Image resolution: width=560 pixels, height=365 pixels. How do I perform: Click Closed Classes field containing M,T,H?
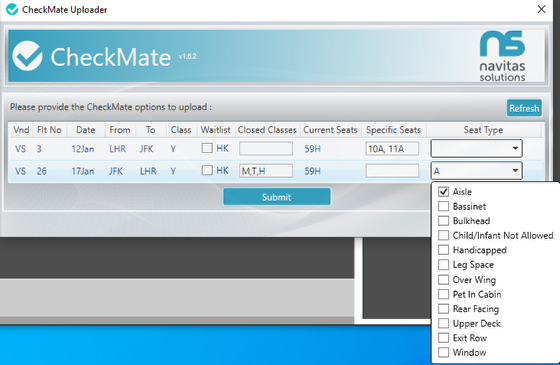pyautogui.click(x=266, y=171)
